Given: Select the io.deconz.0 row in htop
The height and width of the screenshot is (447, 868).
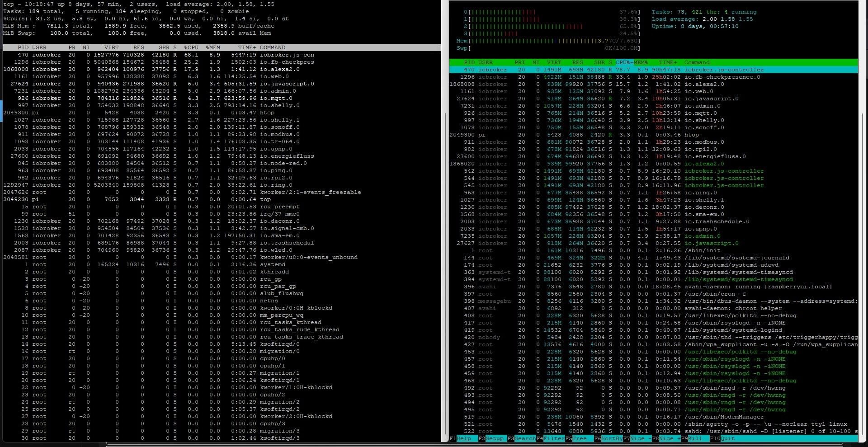Looking at the screenshot, I should point(653,207).
